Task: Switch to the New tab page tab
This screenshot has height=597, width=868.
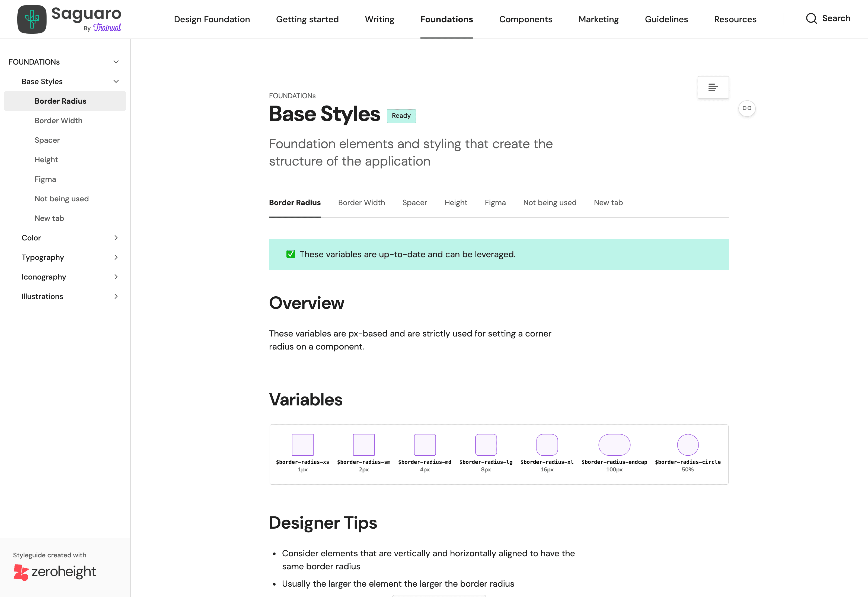Action: click(x=608, y=202)
